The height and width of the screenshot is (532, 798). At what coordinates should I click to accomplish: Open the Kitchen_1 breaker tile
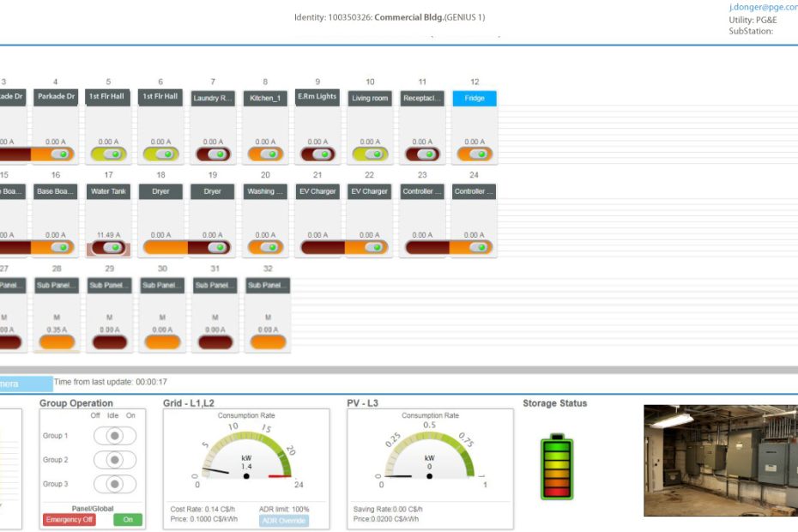pos(264,98)
